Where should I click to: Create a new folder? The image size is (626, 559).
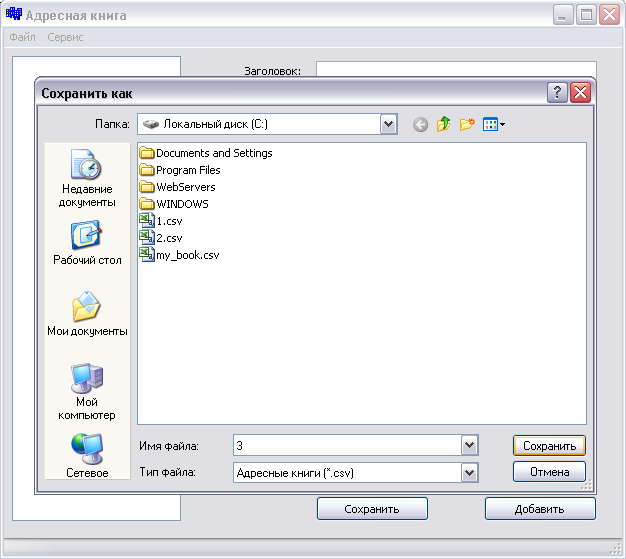click(467, 124)
